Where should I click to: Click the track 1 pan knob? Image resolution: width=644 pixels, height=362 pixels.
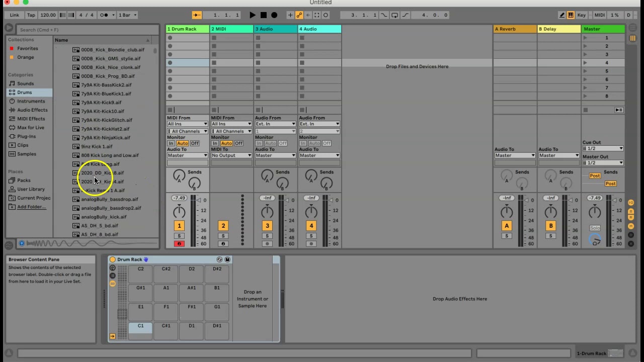[179, 212]
